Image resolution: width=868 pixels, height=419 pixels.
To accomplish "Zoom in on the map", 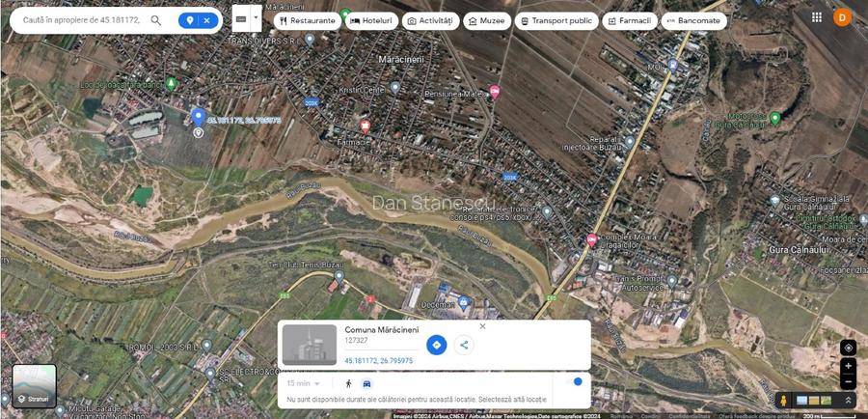I will click(x=848, y=367).
